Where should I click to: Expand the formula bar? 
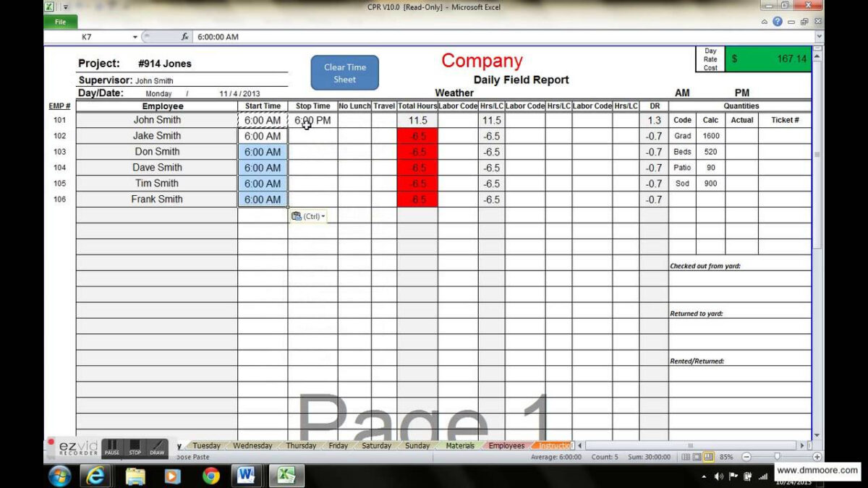pyautogui.click(x=819, y=37)
